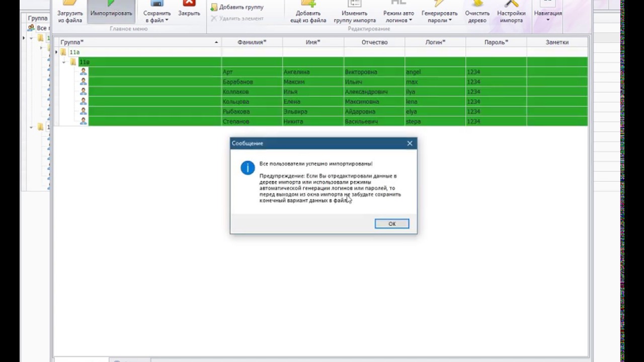Screen dimensions: 644x362
Task: Click the Отчество column header
Action: [x=374, y=42]
